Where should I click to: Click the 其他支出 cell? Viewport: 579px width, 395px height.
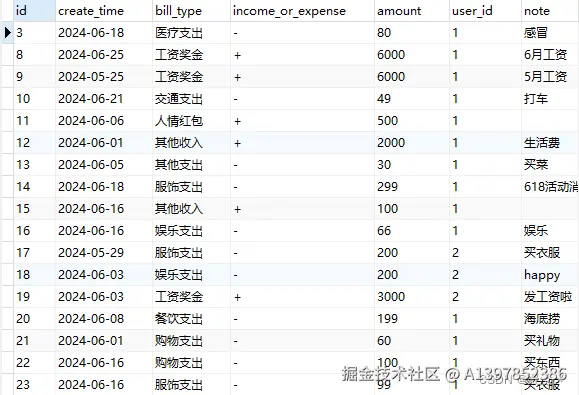pos(191,165)
